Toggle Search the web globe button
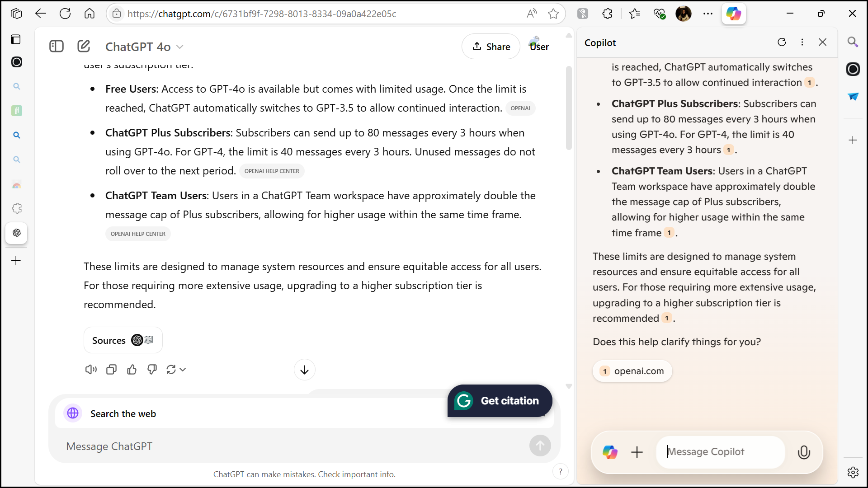Viewport: 868px width, 488px height. (x=73, y=413)
